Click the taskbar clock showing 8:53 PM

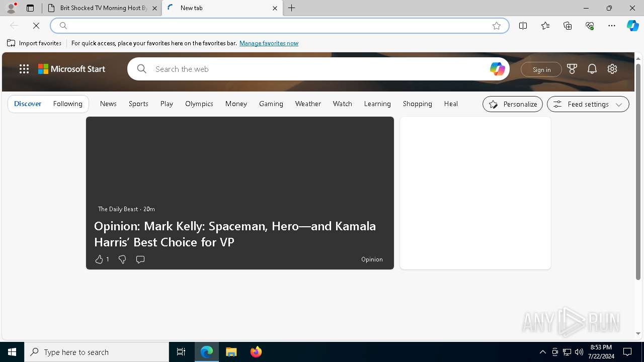[601, 352]
